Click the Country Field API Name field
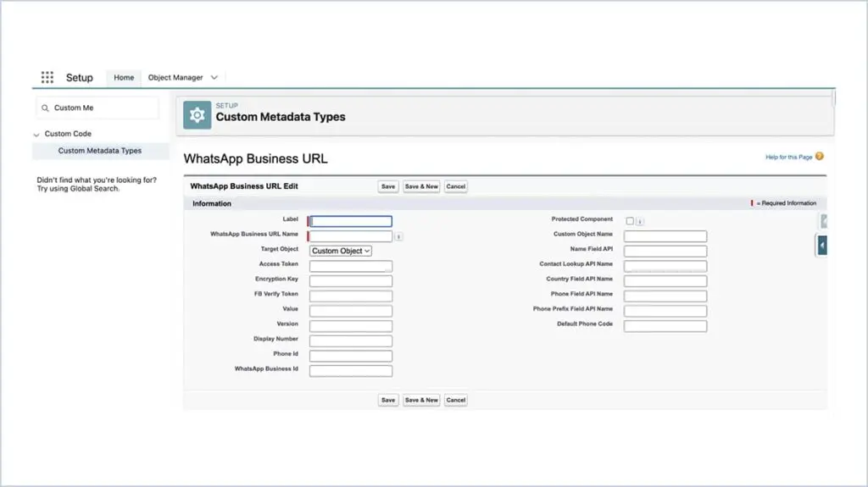Screen dimensions: 868x487 click(665, 281)
